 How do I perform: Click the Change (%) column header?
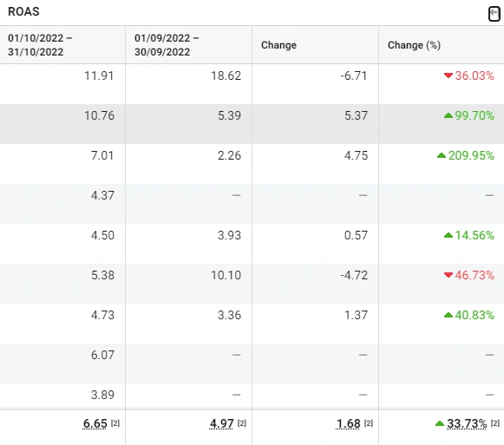tap(442, 45)
